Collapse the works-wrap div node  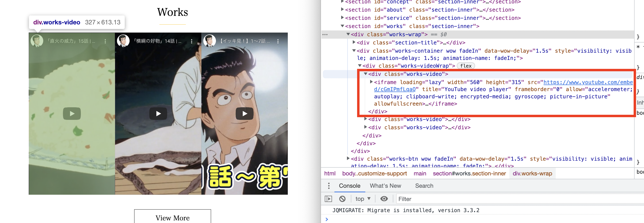click(x=348, y=34)
